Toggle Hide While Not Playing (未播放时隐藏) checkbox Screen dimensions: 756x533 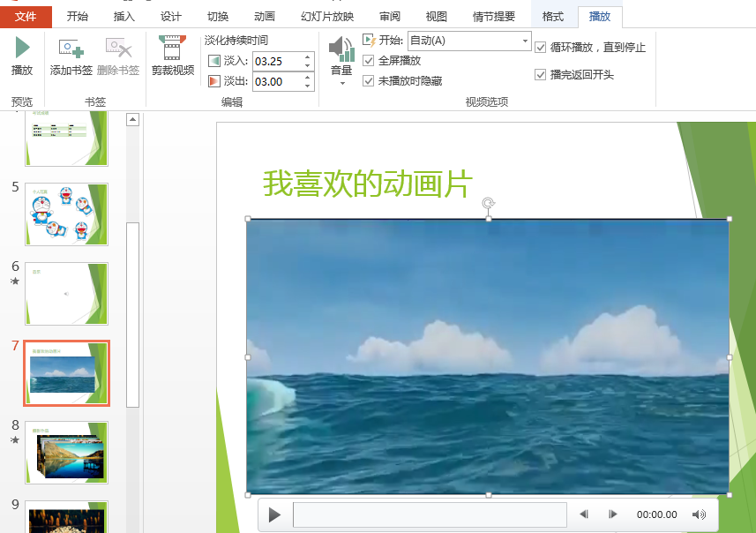[369, 80]
